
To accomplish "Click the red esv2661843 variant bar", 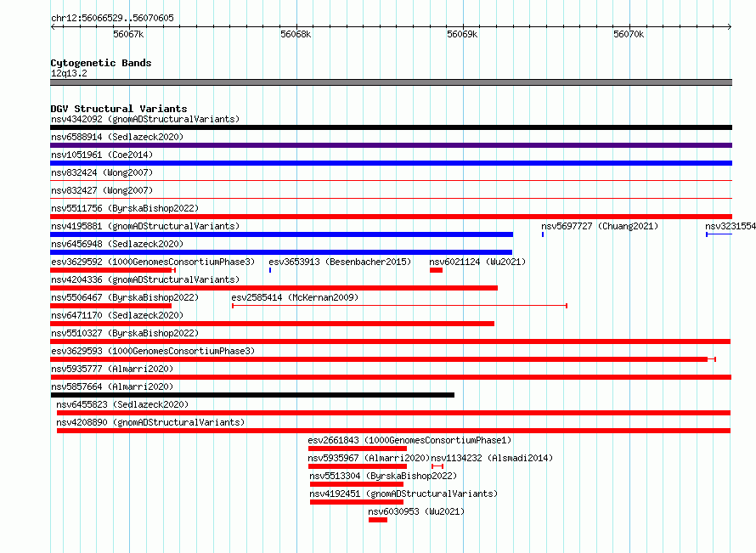I will (x=358, y=449).
